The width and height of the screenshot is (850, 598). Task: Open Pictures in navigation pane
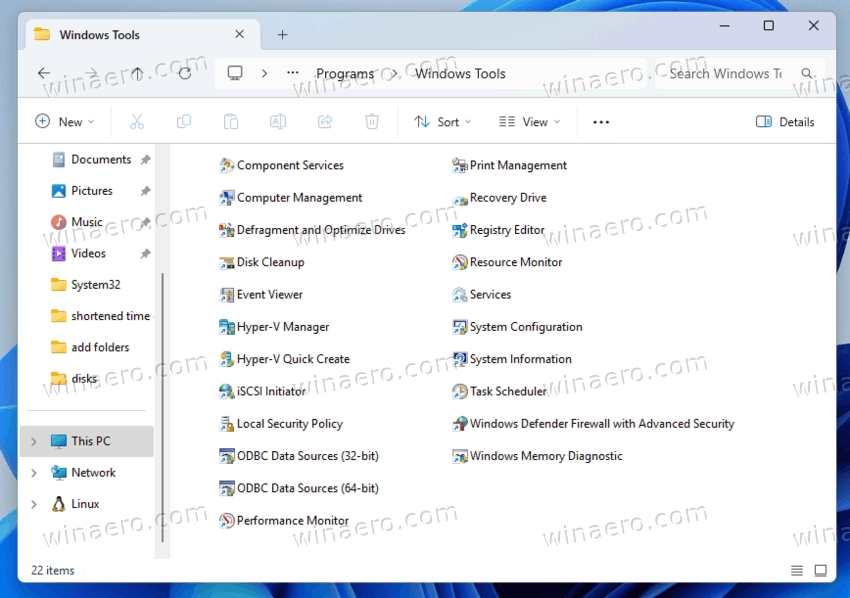click(x=92, y=191)
